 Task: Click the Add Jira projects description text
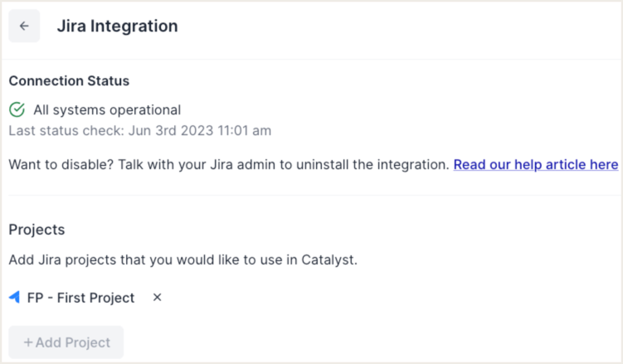183,260
